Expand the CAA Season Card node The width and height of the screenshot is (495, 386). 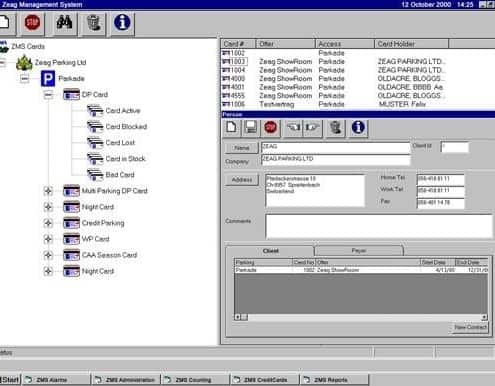[x=48, y=255]
